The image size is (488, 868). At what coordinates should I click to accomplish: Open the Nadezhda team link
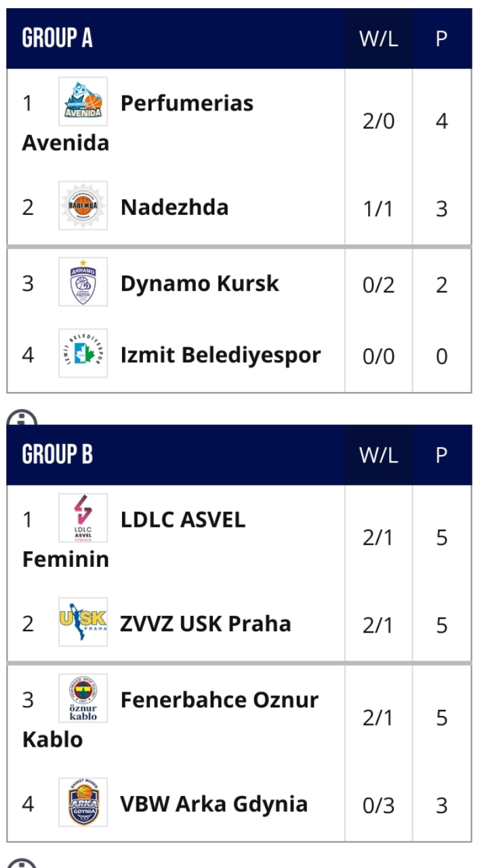tap(174, 207)
